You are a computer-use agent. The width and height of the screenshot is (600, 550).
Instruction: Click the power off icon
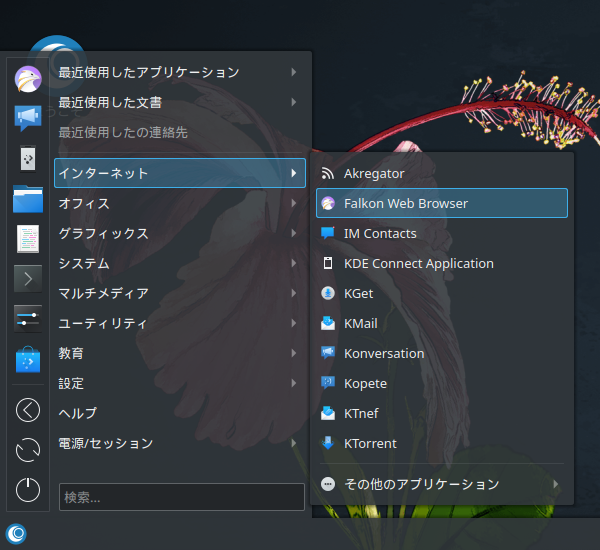(x=28, y=490)
